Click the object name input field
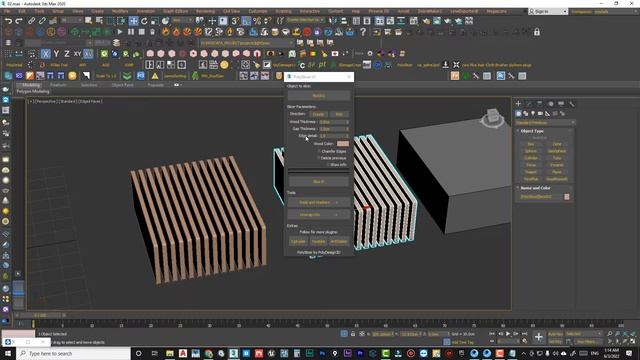640x360 pixels. [x=540, y=197]
